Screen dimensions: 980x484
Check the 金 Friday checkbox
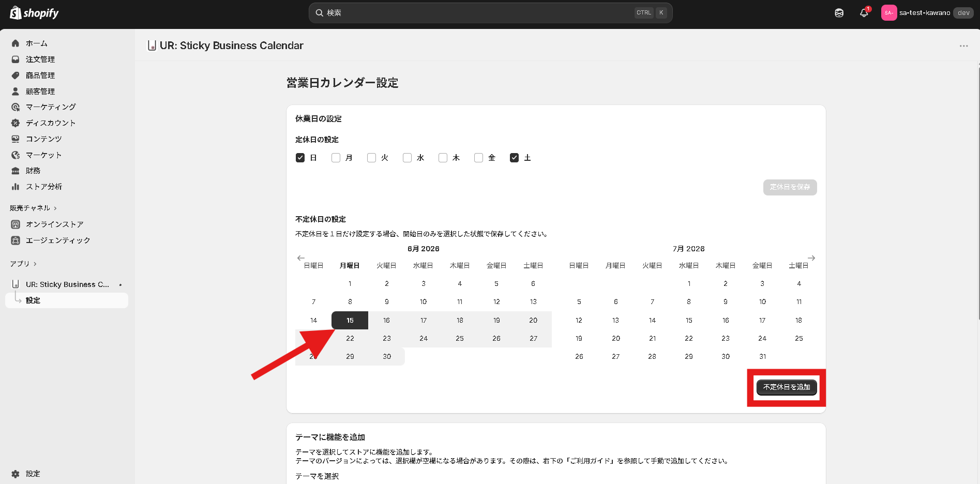pos(478,158)
